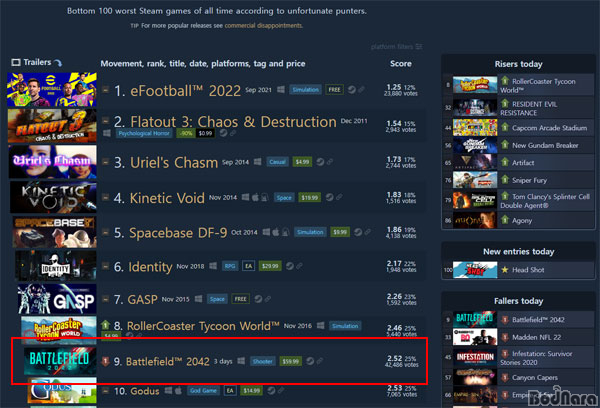
Task: Click Steam icon in Battlefield 2042 row
Action: click(x=310, y=361)
